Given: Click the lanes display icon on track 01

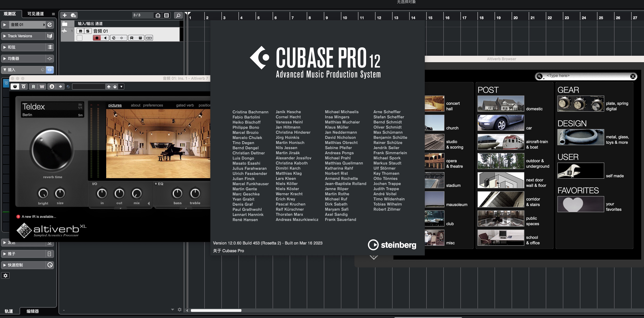Looking at the screenshot, I should coord(149,38).
